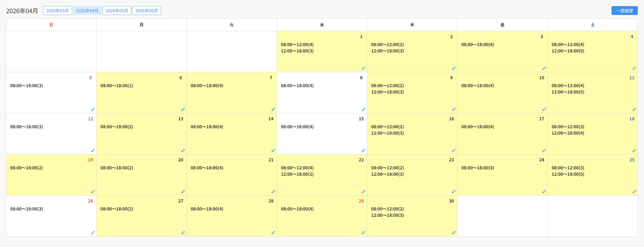Edit time slots for April 19

point(93,192)
